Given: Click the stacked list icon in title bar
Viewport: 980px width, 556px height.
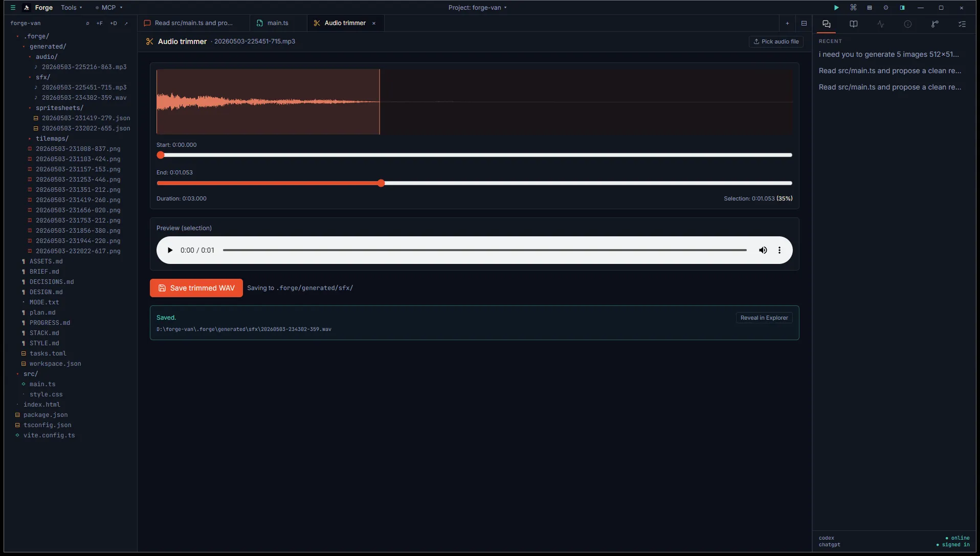Looking at the screenshot, I should (870, 8).
